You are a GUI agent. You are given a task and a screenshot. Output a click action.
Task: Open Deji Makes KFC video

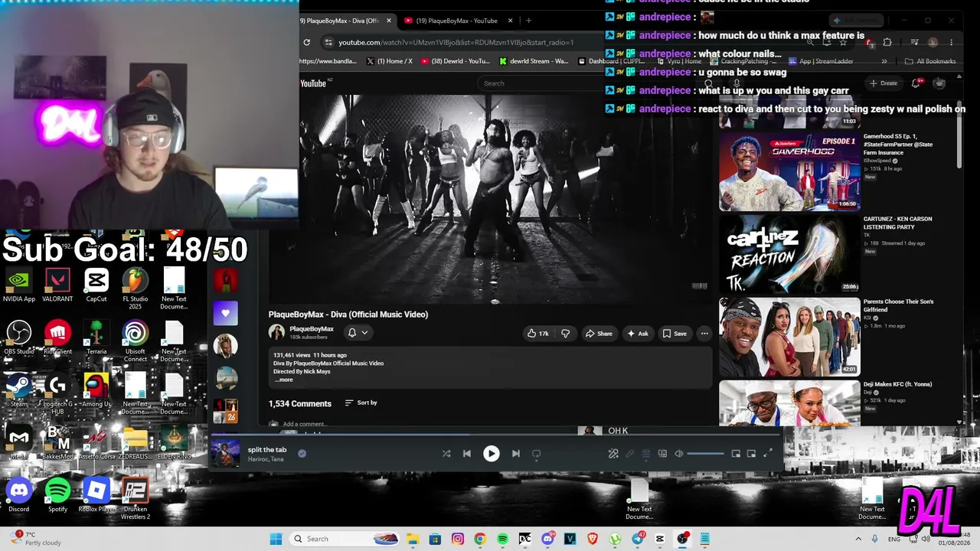click(789, 403)
